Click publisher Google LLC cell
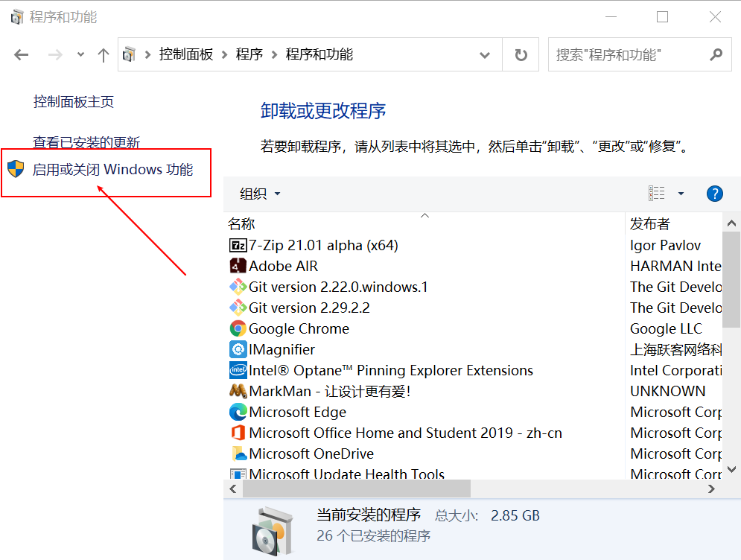This screenshot has width=741, height=560. click(x=667, y=328)
